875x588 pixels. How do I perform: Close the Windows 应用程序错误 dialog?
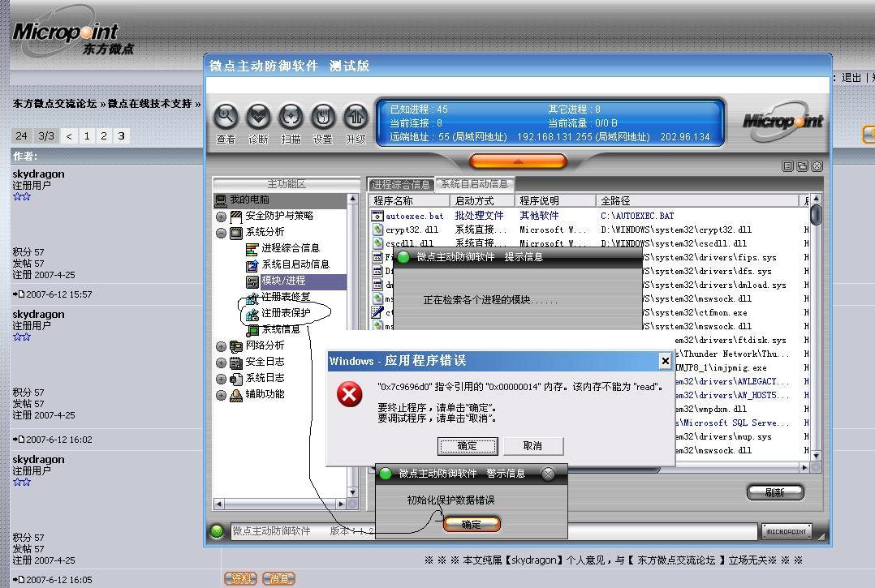click(x=665, y=361)
